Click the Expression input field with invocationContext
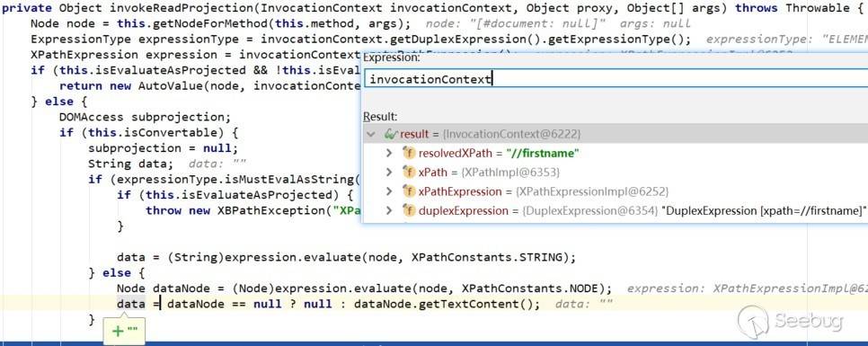This screenshot has height=346, width=868. 616,78
